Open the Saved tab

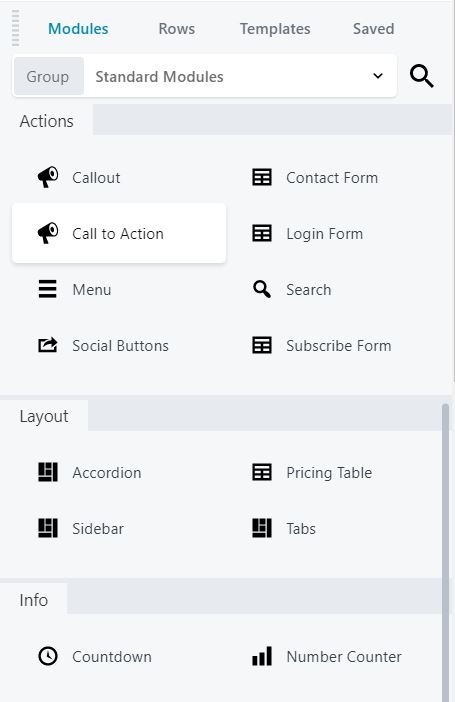pyautogui.click(x=373, y=29)
